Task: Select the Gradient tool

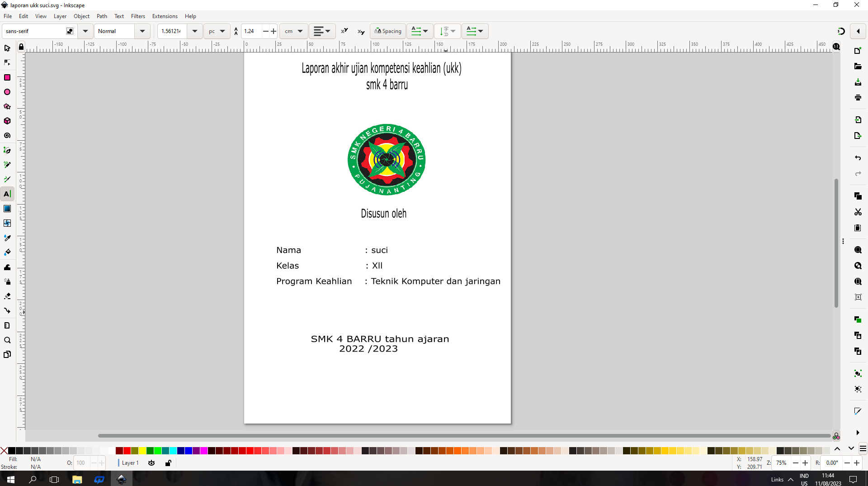Action: pos(7,209)
